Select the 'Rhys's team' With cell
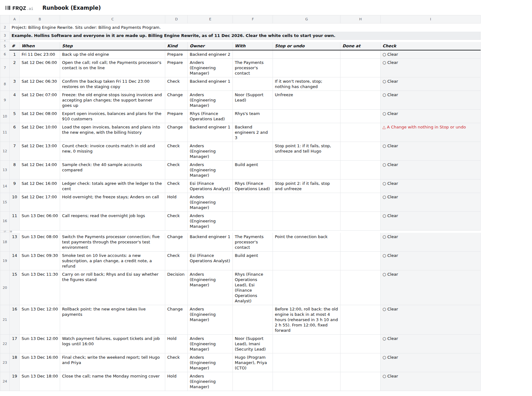532x396 pixels. pos(253,116)
